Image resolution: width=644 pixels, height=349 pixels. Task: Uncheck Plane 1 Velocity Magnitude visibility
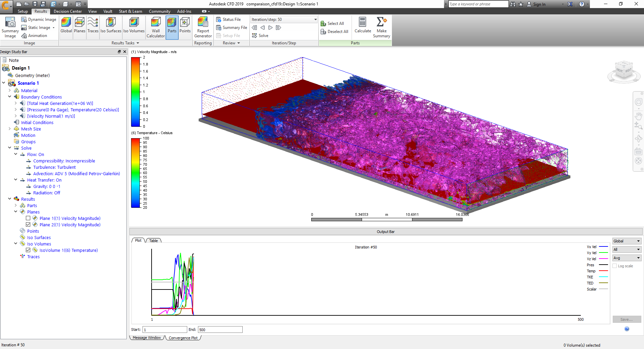tap(28, 218)
